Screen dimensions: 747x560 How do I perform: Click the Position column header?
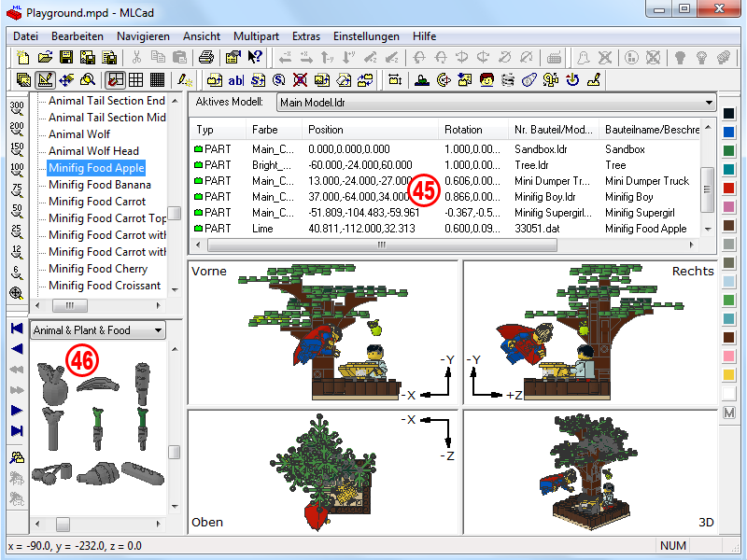pyautogui.click(x=370, y=130)
